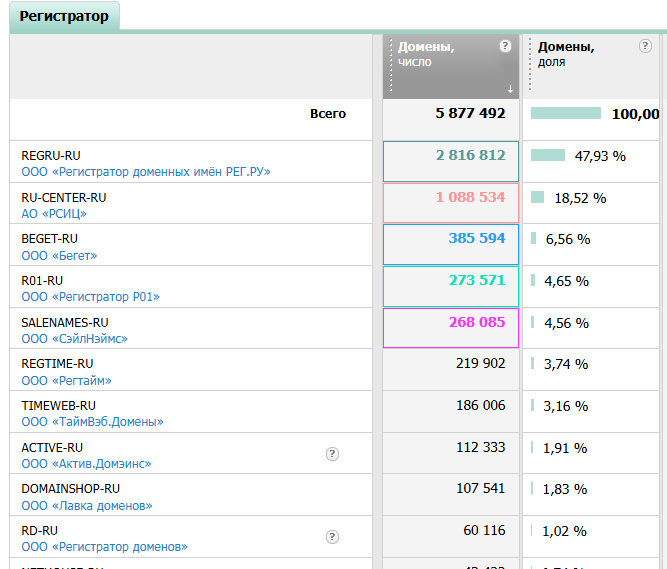Click share value 18,52 %

[x=580, y=198]
